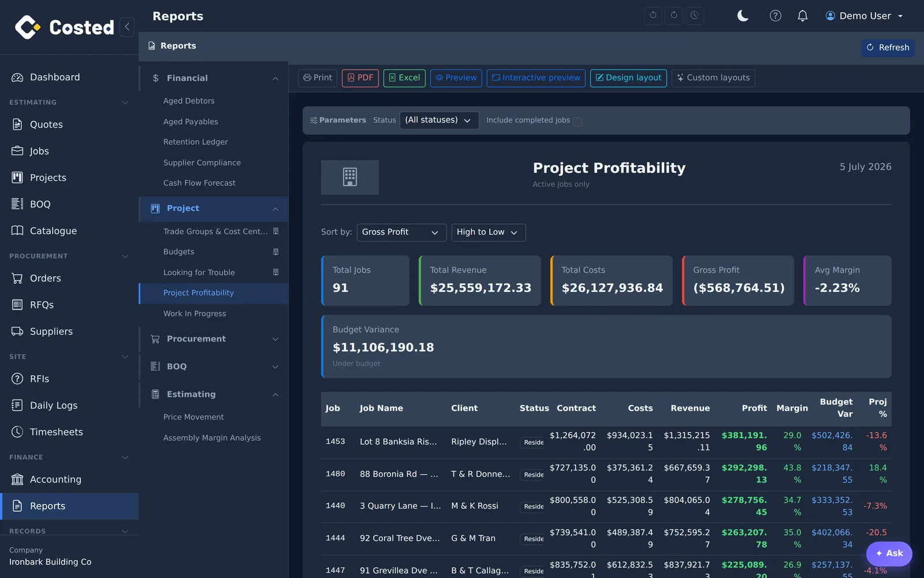
Task: Click the RFQs list icon
Action: click(x=17, y=305)
